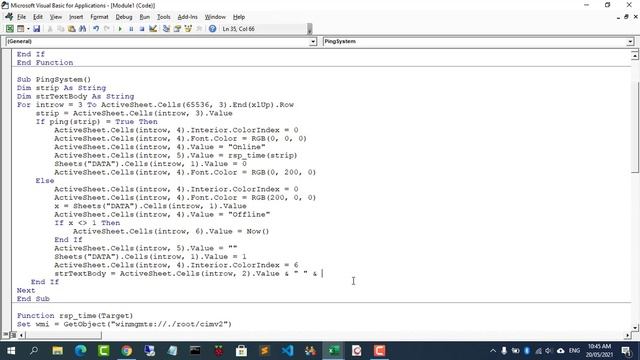Screen dimensions: 640x360
Task: Open the Tools menu
Action: (x=163, y=17)
